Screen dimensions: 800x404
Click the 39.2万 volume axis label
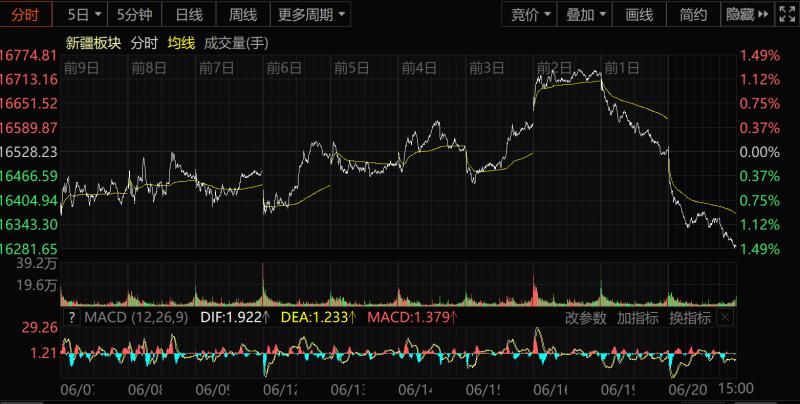tap(37, 264)
